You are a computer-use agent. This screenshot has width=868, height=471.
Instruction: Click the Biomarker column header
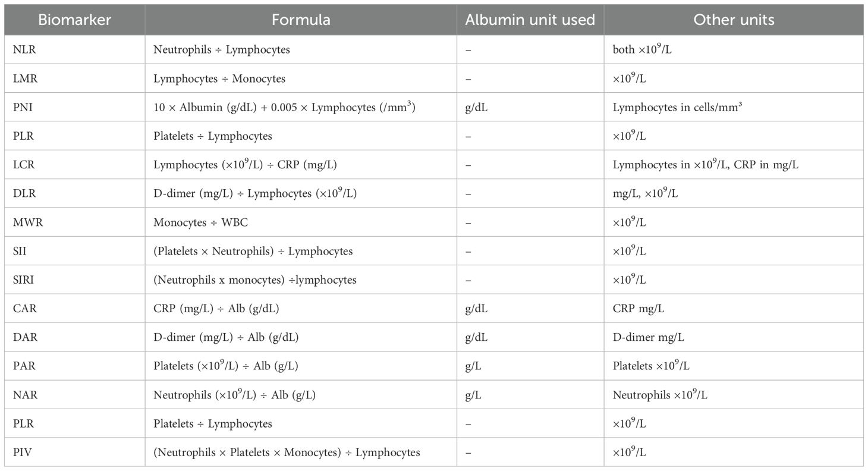click(74, 20)
